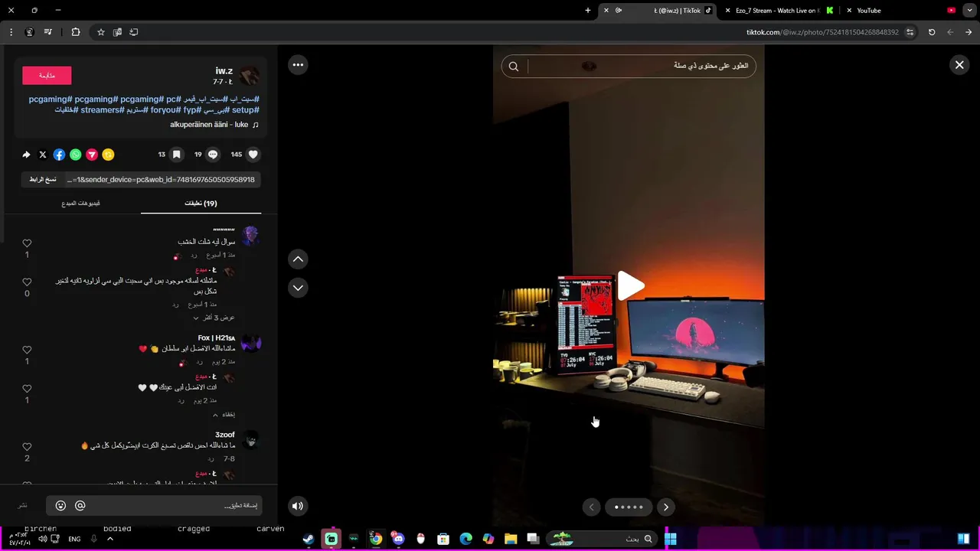Image resolution: width=980 pixels, height=551 pixels.
Task: Click the share arrow icon under the caption
Action: click(26, 155)
